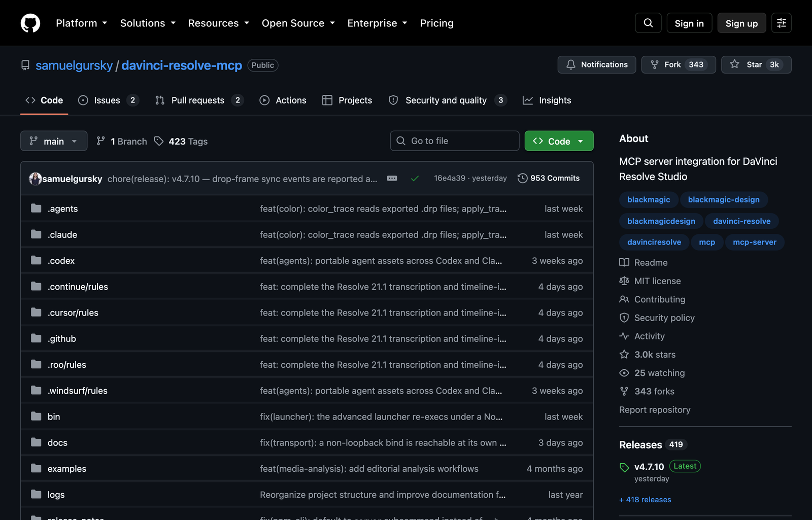Open commit hash 16e4a39
The image size is (812, 520).
(x=450, y=178)
